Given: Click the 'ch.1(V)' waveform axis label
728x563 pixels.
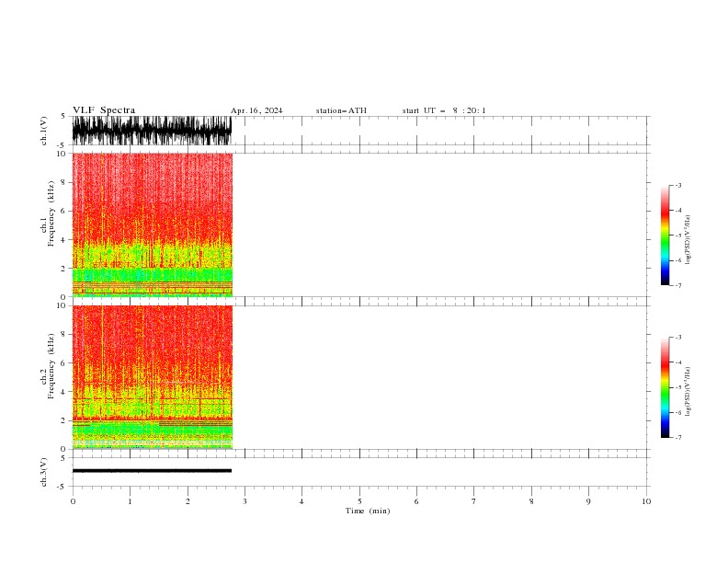Looking at the screenshot, I should [x=44, y=131].
